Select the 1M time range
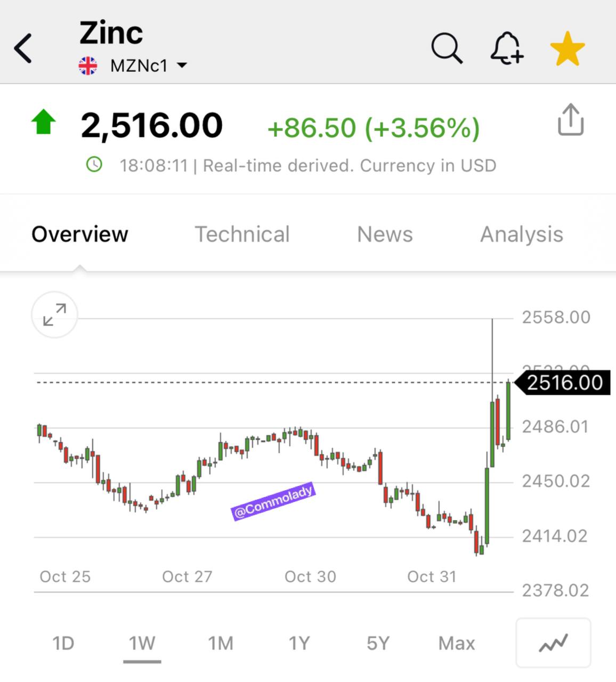Screen dimensions: 616x682 (x=221, y=643)
